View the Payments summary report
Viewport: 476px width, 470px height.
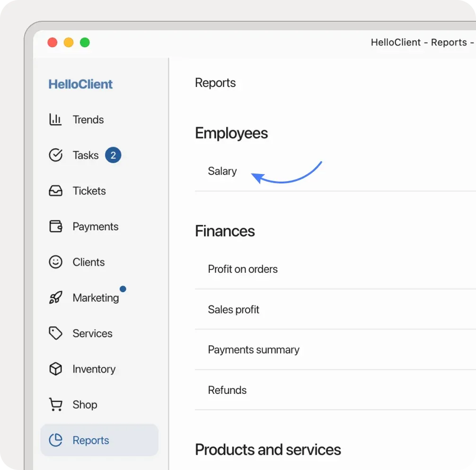tap(254, 350)
